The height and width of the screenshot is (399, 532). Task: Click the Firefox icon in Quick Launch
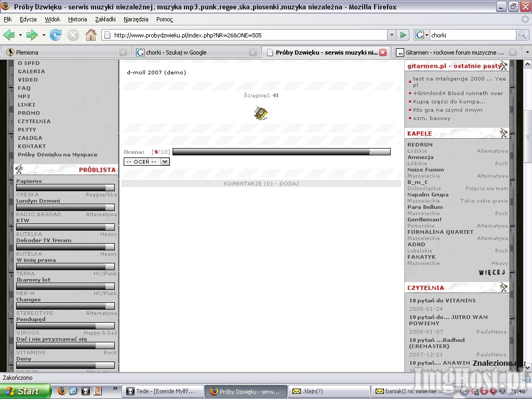(61, 391)
